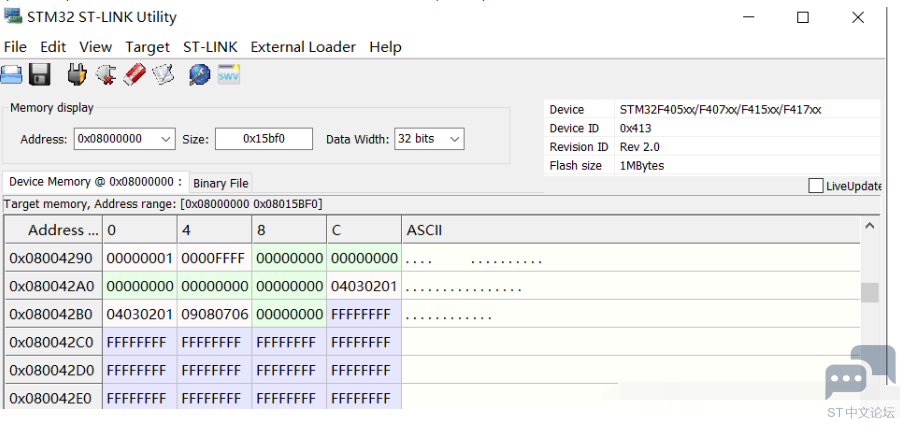Switch to the Binary File tab
904x428 pixels.
(x=221, y=183)
